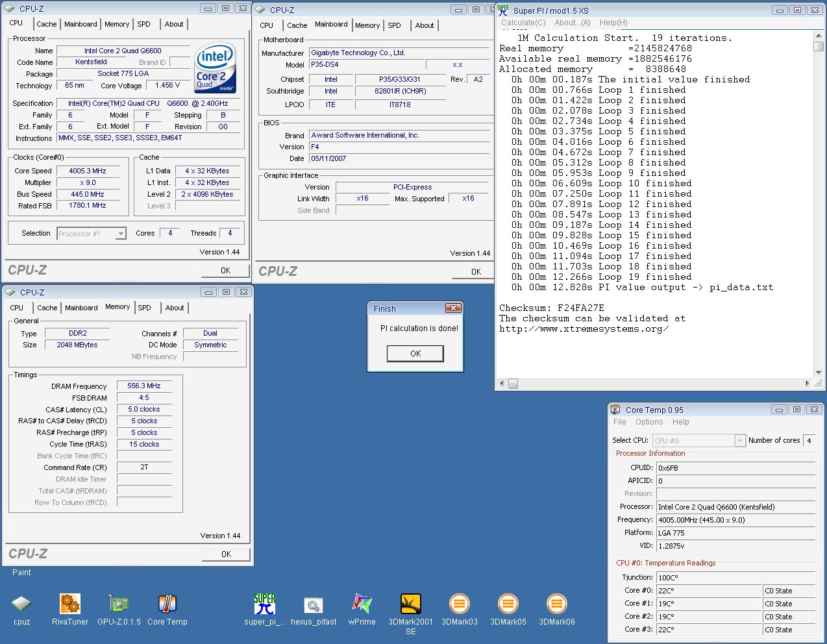Open the 3DMark05 desktop shortcut
The width and height of the screenshot is (827, 644).
(508, 604)
